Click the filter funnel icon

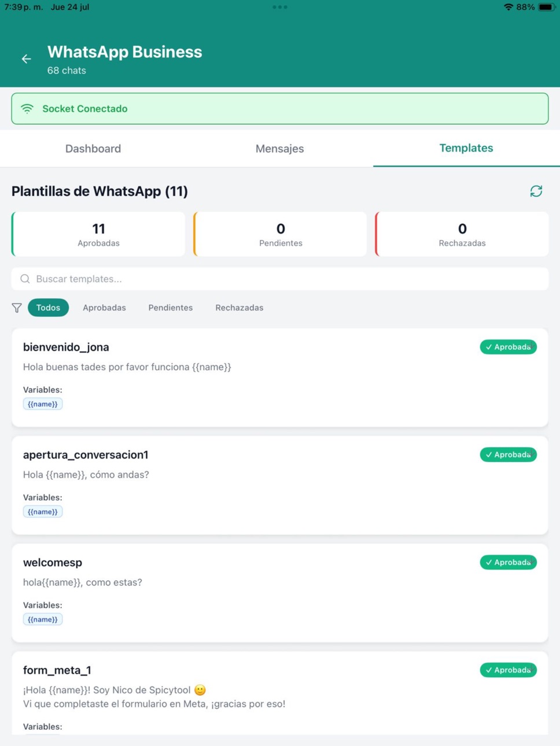tap(17, 308)
